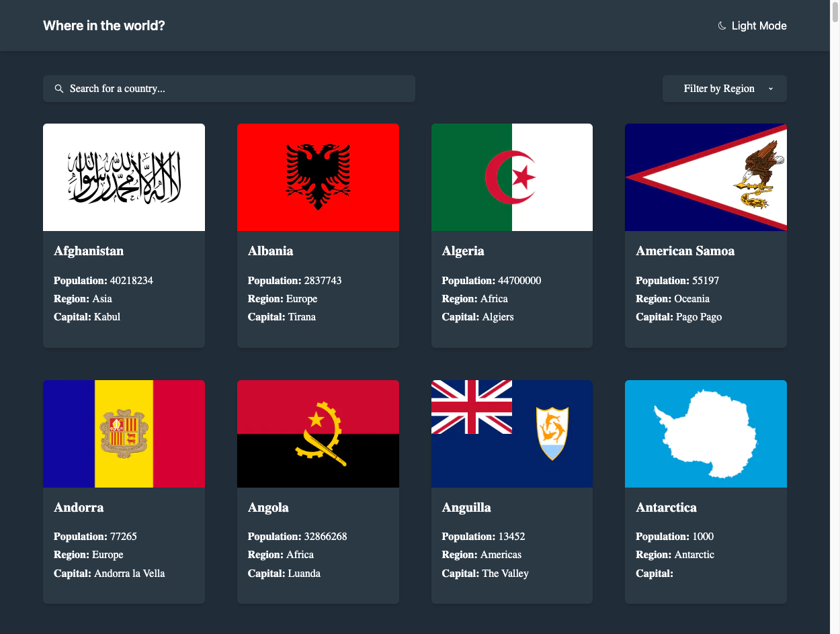The width and height of the screenshot is (840, 634).
Task: Select the Algeria country name
Action: [x=463, y=251]
